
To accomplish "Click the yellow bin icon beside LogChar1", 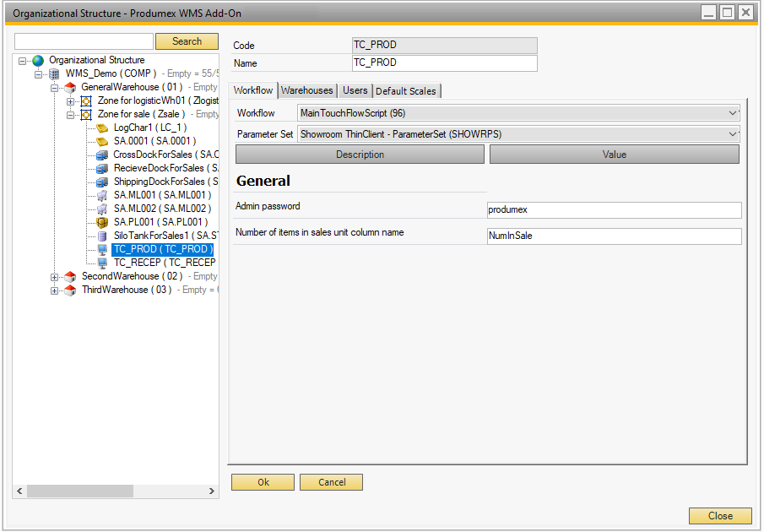I will [101, 128].
